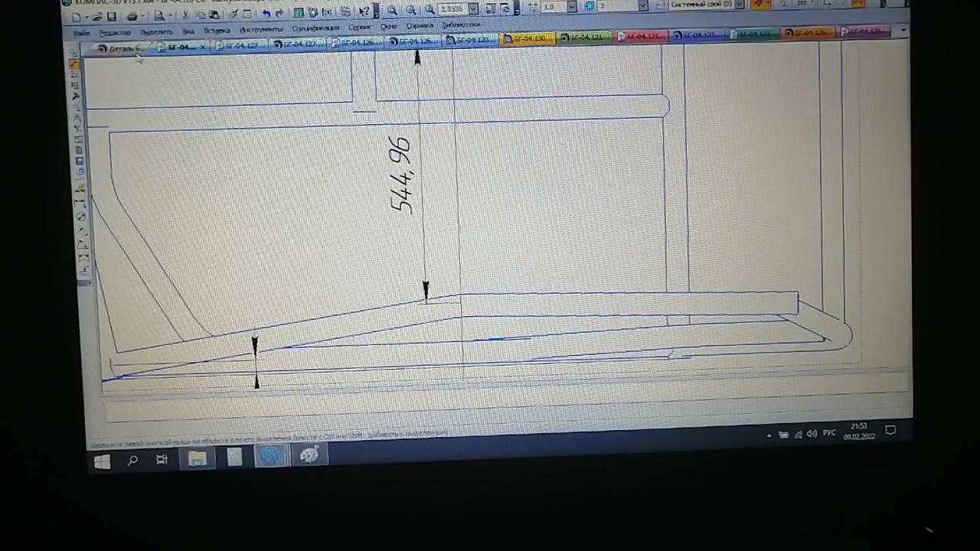Select the 544,96 dimension text
The width and height of the screenshot is (980, 551).
click(400, 175)
